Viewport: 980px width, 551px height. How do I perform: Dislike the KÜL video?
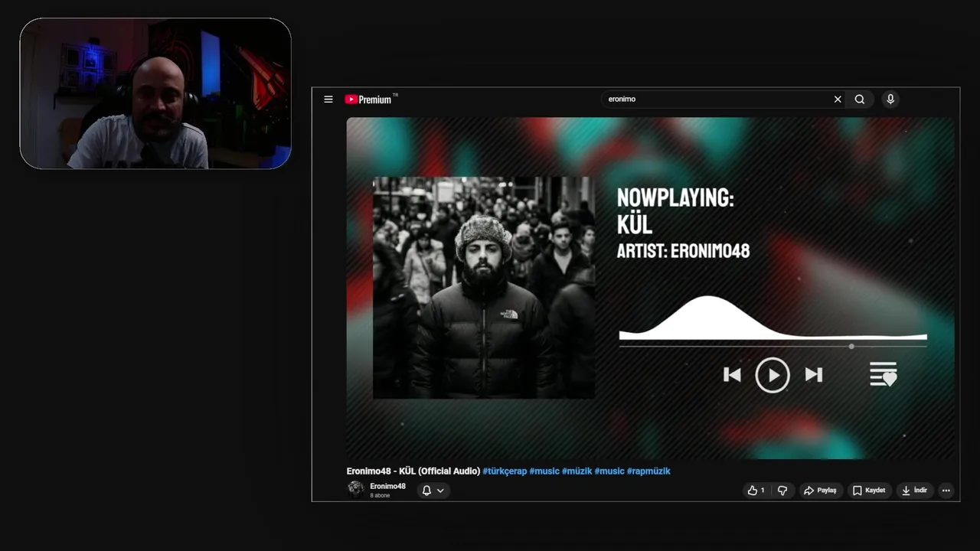(x=782, y=491)
